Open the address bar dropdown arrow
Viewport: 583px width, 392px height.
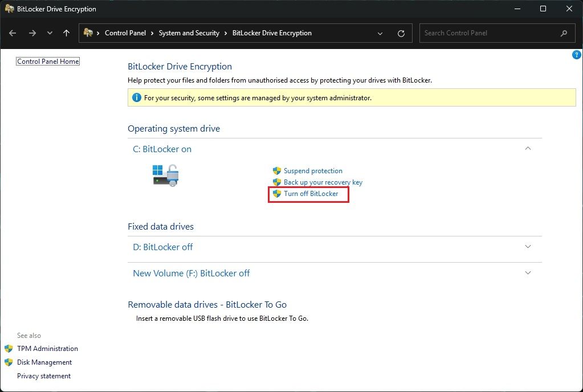[x=380, y=33]
